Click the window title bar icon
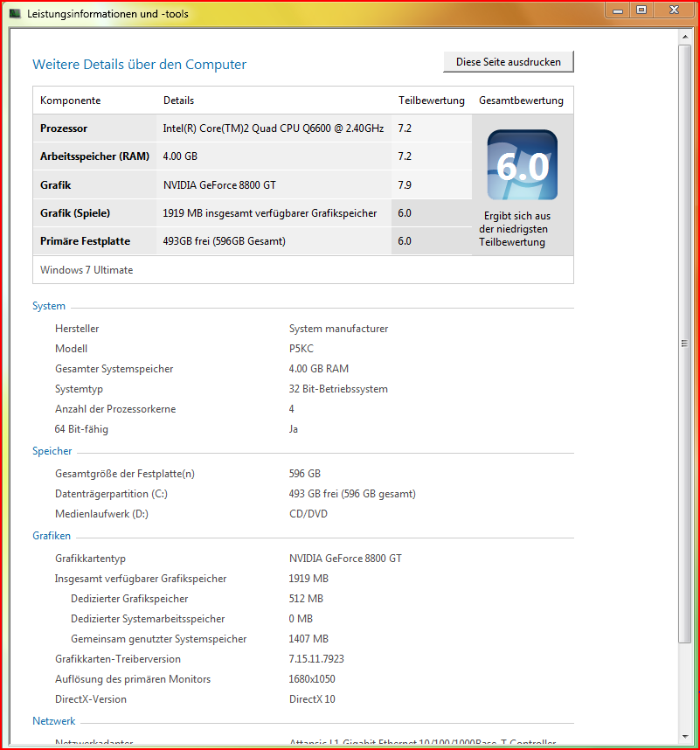Viewport: 700px width, 750px height. pos(15,13)
